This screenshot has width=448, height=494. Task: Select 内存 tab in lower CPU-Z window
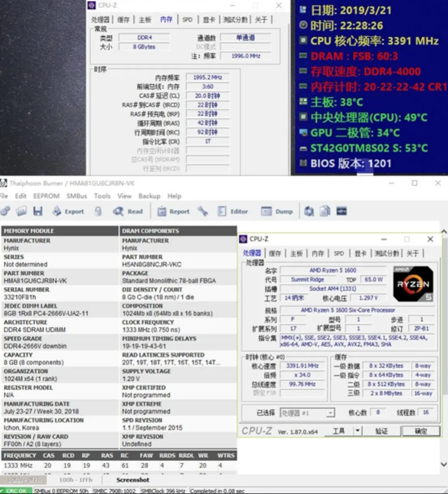click(x=317, y=253)
